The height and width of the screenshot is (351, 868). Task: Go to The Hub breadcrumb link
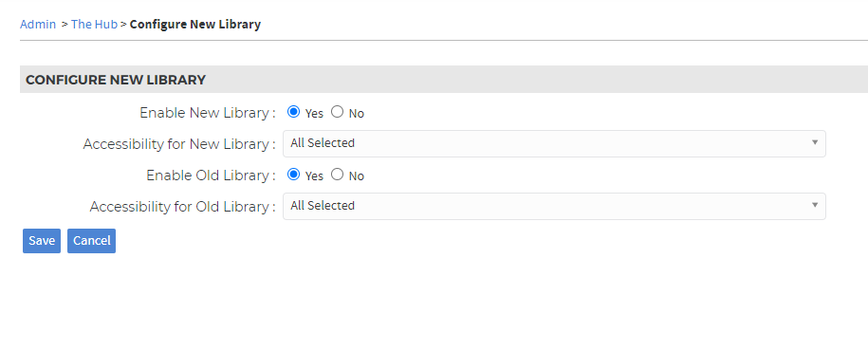(x=94, y=25)
